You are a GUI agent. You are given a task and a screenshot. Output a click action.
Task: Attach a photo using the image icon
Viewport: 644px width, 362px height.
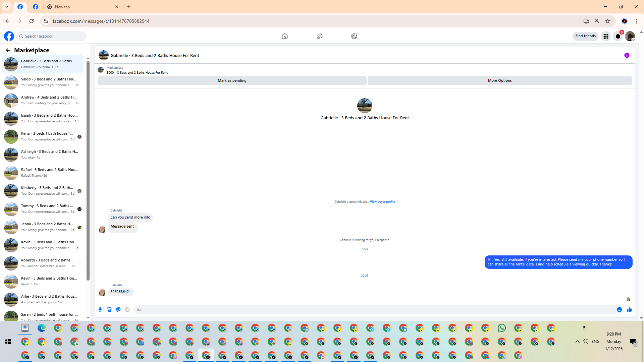(109, 309)
